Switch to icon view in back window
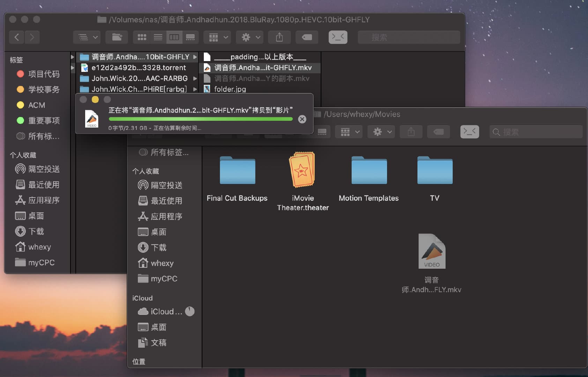Screen dimensions: 588x377 [142, 37]
